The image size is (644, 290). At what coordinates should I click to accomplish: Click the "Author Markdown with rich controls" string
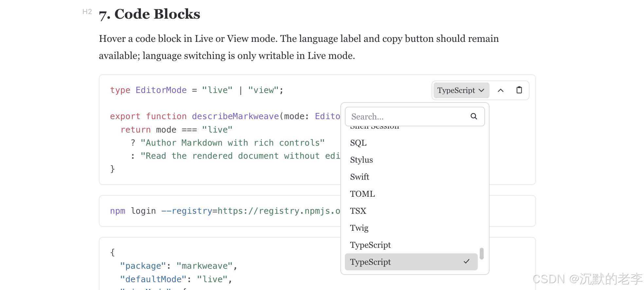pos(233,143)
